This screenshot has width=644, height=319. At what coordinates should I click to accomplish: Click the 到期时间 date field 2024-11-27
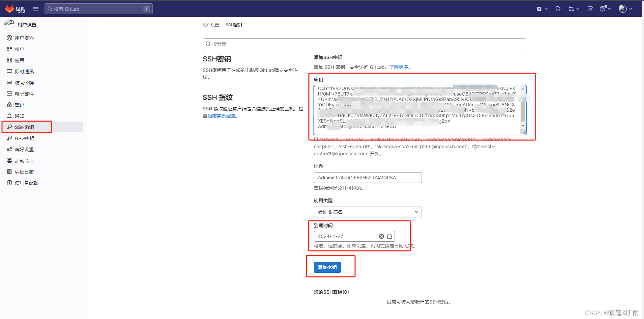point(354,236)
